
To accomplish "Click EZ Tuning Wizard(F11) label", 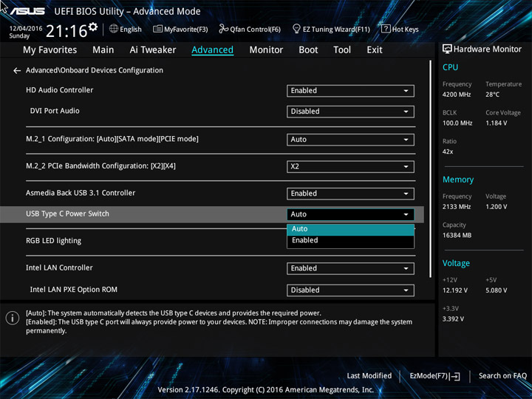I will click(336, 29).
